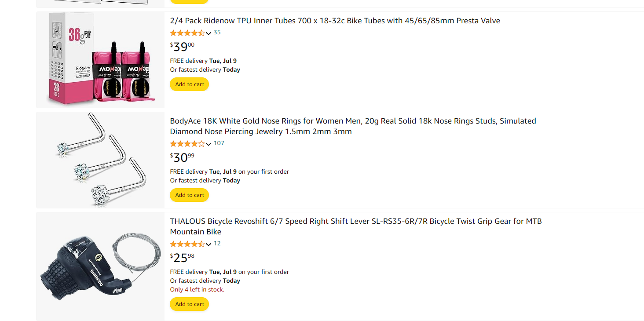View the 12 reviews for THALOUS shifter
The width and height of the screenshot is (644, 321).
click(217, 244)
